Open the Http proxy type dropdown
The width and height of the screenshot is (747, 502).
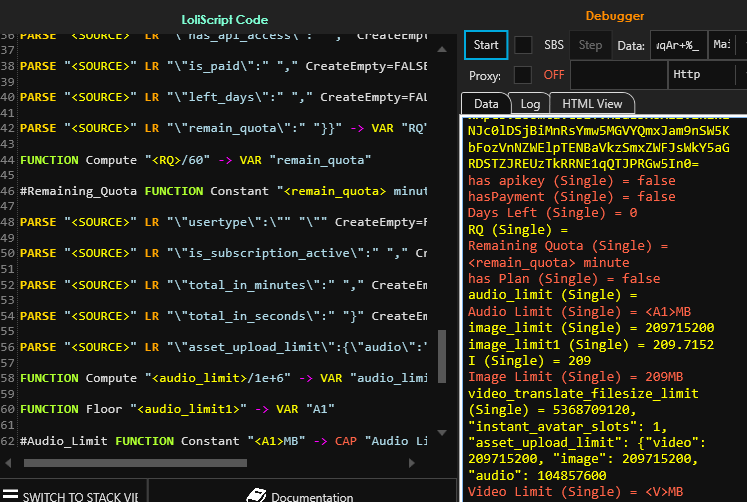[707, 75]
